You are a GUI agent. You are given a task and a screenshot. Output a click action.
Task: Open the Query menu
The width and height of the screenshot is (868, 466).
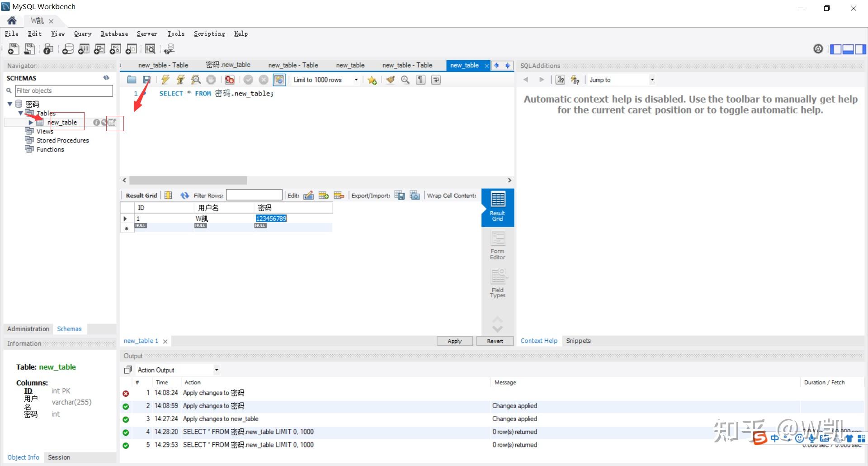tap(83, 34)
